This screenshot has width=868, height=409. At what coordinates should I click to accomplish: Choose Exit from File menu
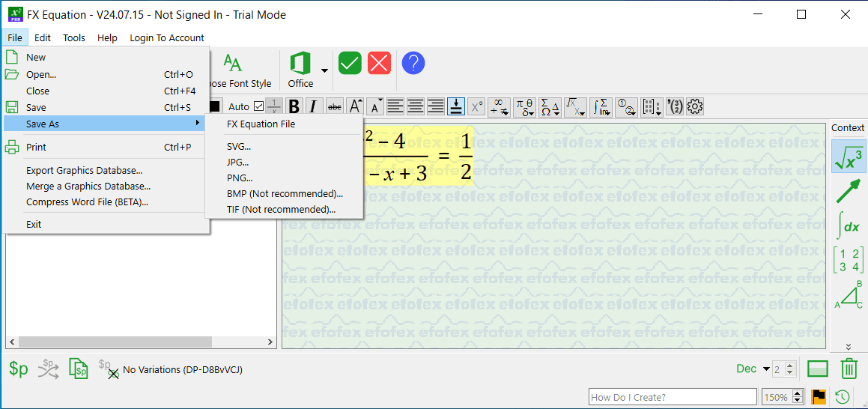(106, 224)
